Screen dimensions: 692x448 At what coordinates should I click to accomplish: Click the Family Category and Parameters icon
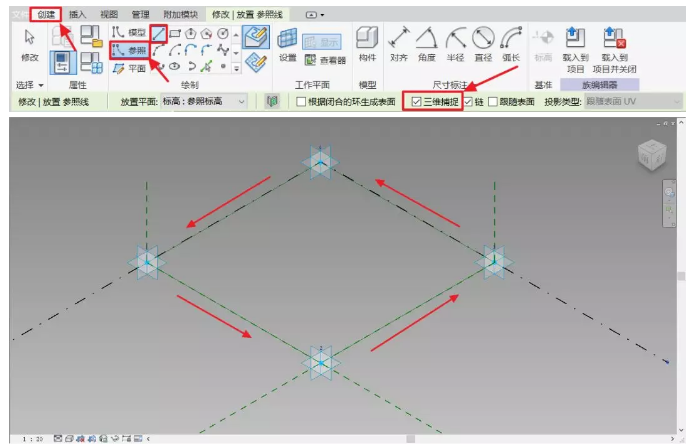91,36
